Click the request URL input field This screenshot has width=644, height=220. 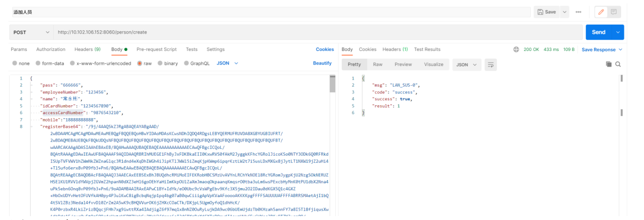318,32
